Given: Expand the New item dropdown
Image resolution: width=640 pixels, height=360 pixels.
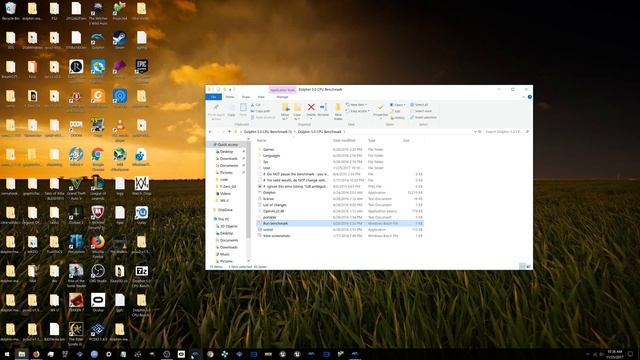Looking at the screenshot, I should (x=356, y=105).
